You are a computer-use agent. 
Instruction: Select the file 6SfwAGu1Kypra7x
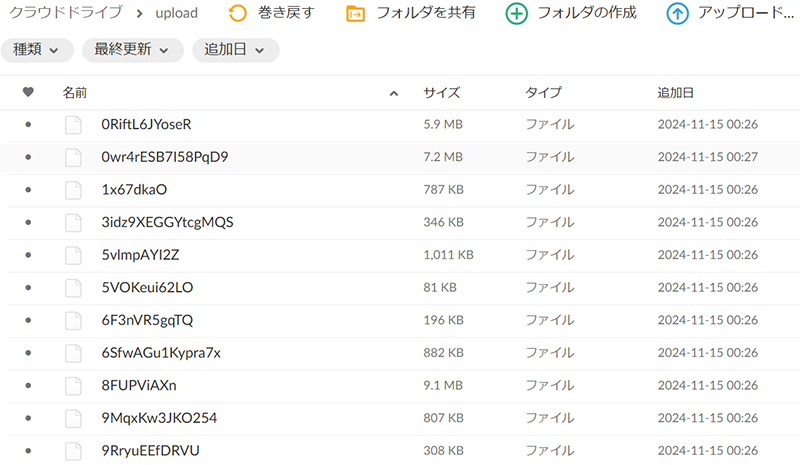pyautogui.click(x=161, y=353)
